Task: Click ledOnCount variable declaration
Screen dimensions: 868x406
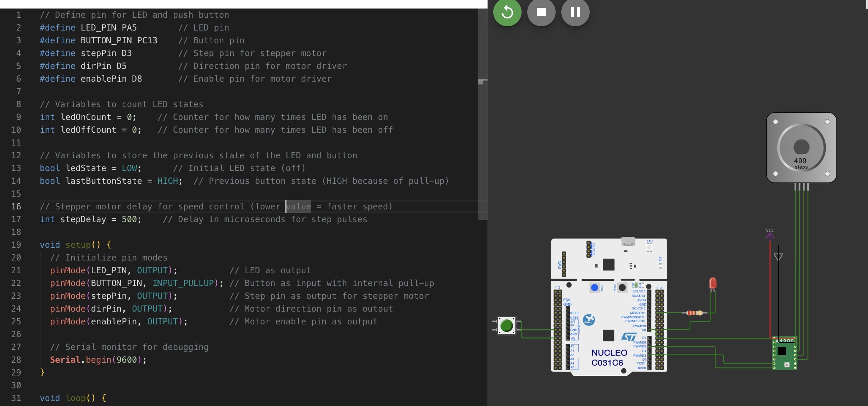Action: click(88, 117)
